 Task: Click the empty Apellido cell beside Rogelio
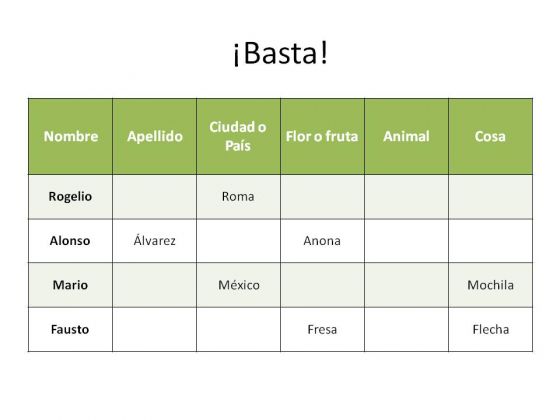[154, 197]
